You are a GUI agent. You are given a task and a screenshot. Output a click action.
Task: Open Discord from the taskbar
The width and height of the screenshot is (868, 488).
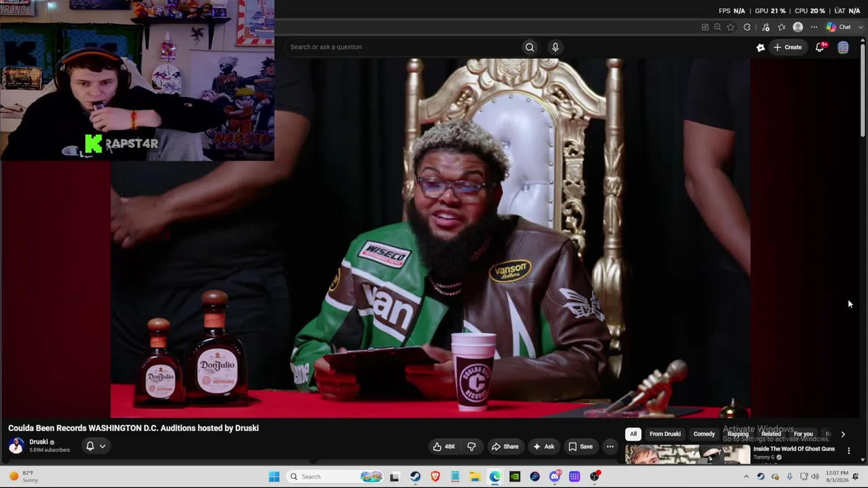pyautogui.click(x=555, y=476)
